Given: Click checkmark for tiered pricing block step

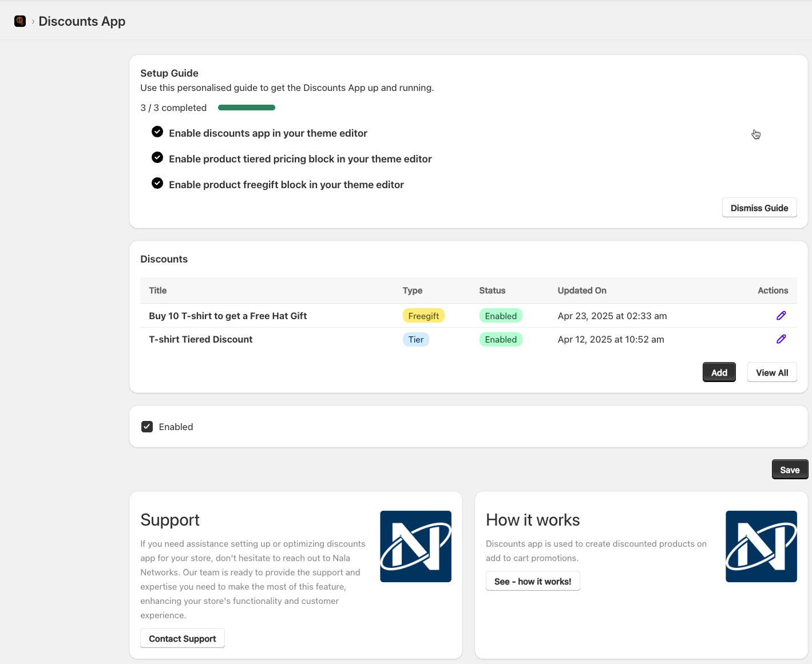Looking at the screenshot, I should click(x=157, y=158).
